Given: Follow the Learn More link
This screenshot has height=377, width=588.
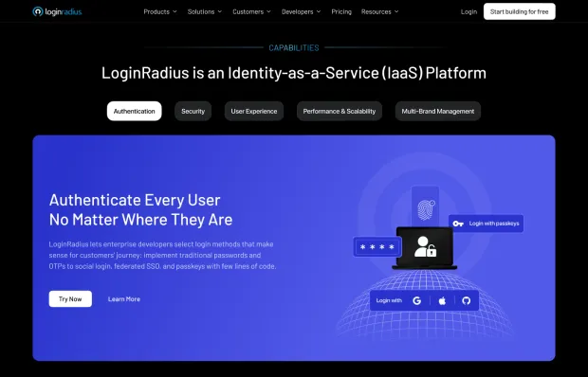Looking at the screenshot, I should [124, 299].
